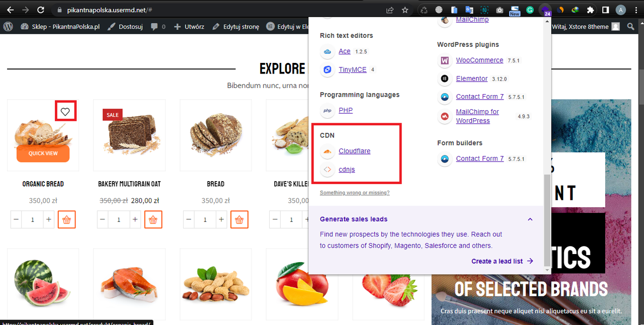Click the TinyMCE logo icon
Image resolution: width=644 pixels, height=325 pixels.
click(327, 70)
